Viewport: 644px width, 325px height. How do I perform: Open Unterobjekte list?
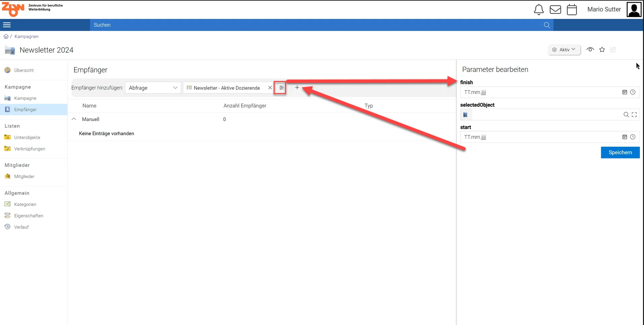tap(27, 137)
